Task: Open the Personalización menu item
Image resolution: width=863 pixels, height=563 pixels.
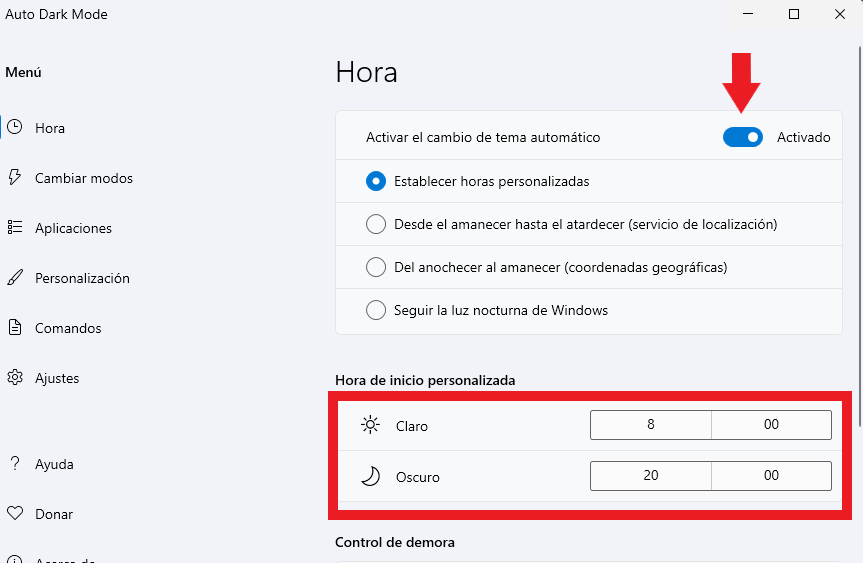Action: (x=83, y=278)
